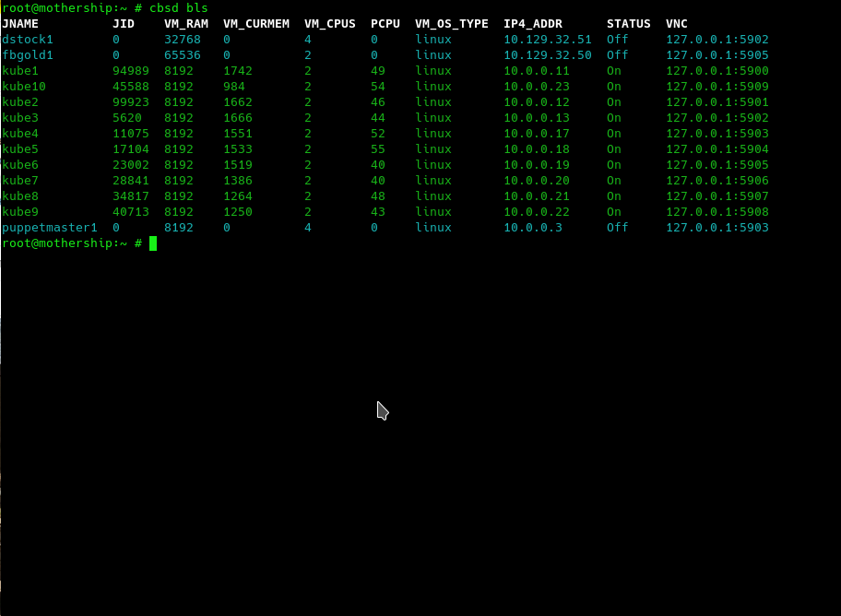Click IP address 10.0.0.20
This screenshot has width=841, height=616.
point(537,181)
